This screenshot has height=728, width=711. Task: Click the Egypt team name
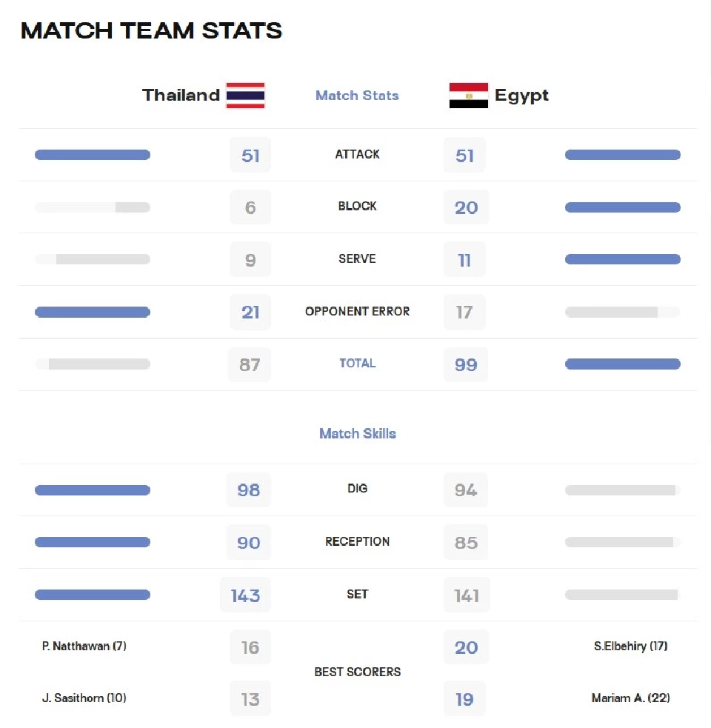521,96
